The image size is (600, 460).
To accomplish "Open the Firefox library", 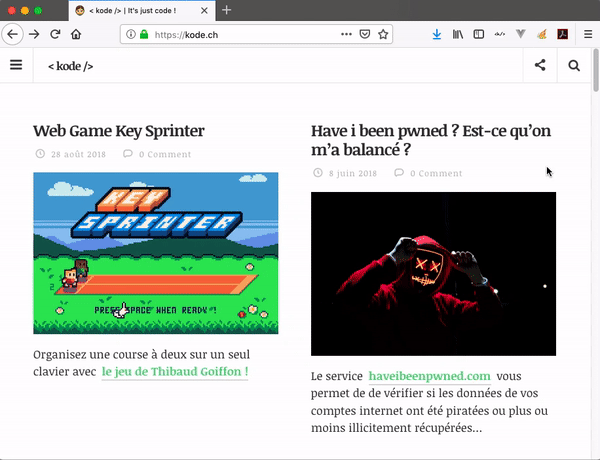I will tap(458, 34).
